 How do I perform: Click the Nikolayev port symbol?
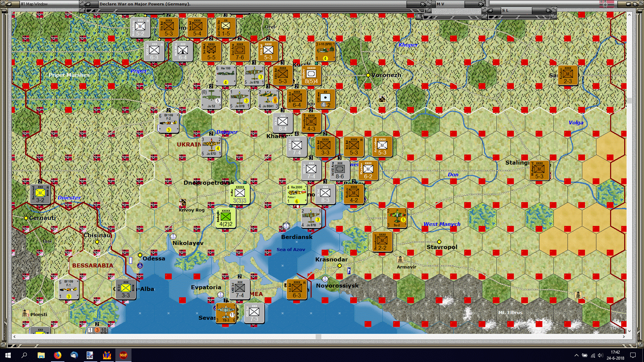[x=173, y=237]
